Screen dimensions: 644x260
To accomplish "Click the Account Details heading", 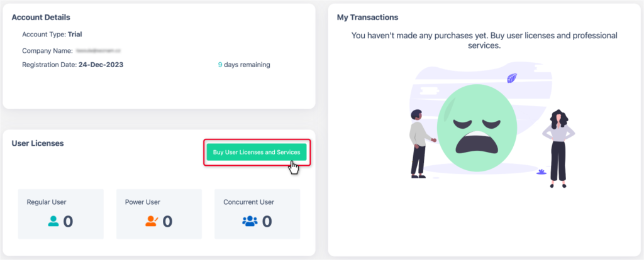I will (41, 17).
